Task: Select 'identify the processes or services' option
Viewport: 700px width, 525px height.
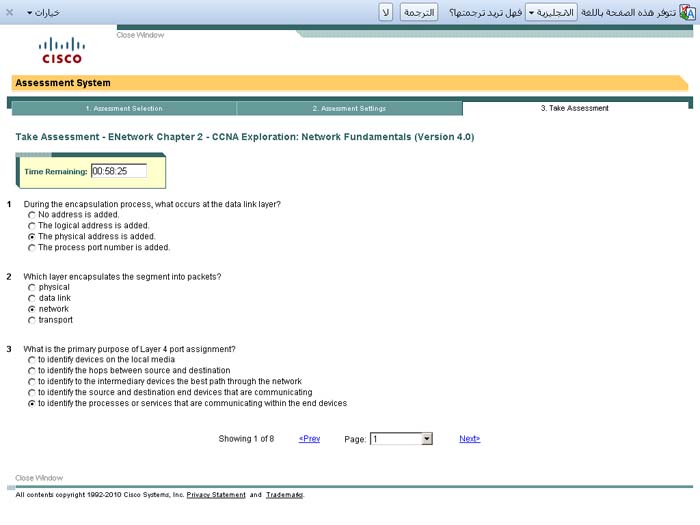Action: pos(31,404)
